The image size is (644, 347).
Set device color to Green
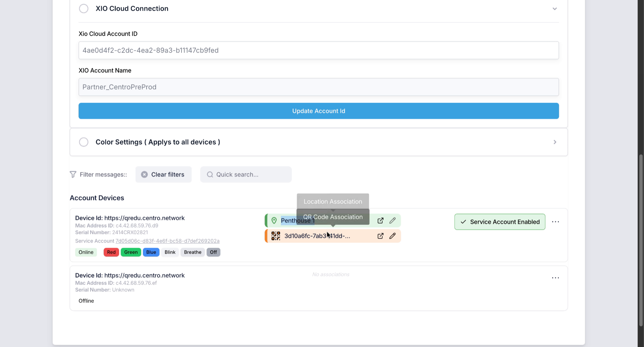tap(131, 252)
